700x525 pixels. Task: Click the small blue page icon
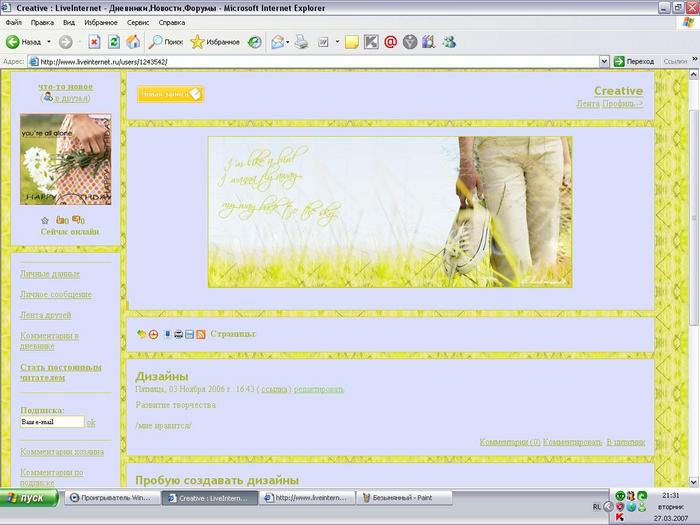pos(168,334)
